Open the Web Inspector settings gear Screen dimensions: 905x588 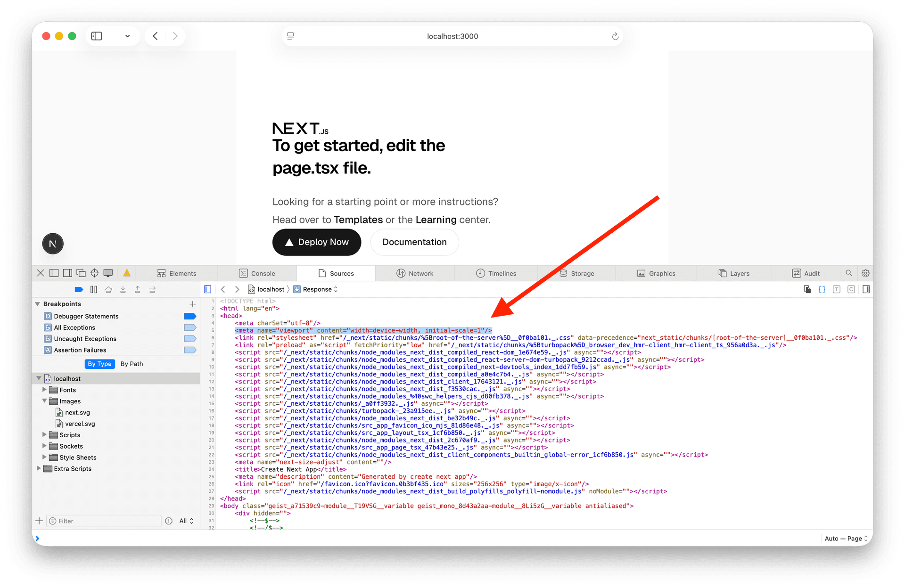[865, 273]
